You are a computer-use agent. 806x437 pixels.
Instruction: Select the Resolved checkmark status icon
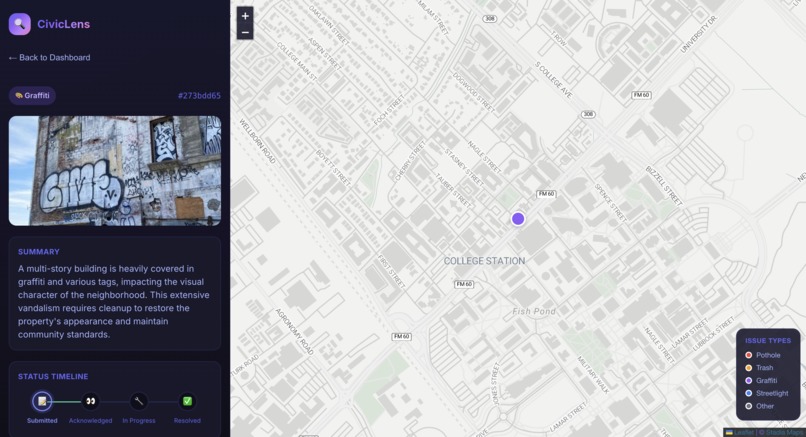pyautogui.click(x=187, y=401)
